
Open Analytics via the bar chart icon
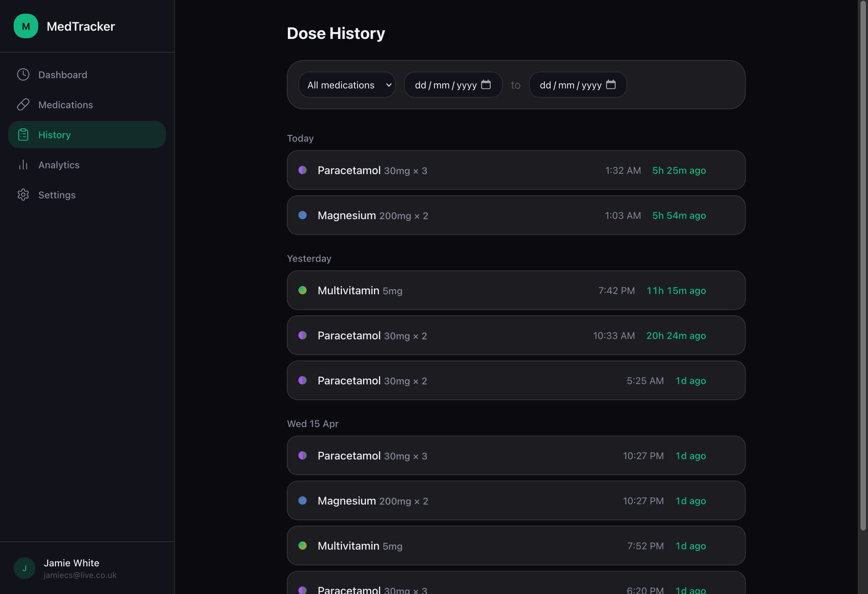(23, 165)
